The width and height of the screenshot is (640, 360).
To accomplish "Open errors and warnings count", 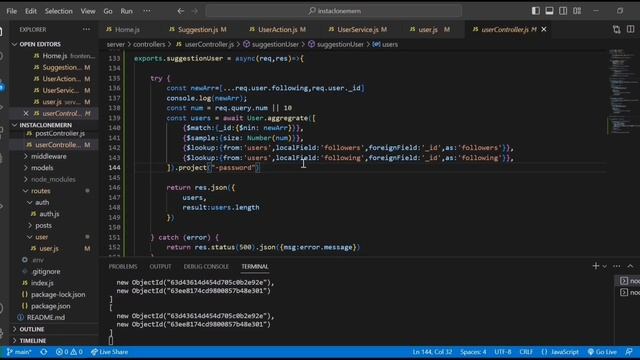I will 69,352.
